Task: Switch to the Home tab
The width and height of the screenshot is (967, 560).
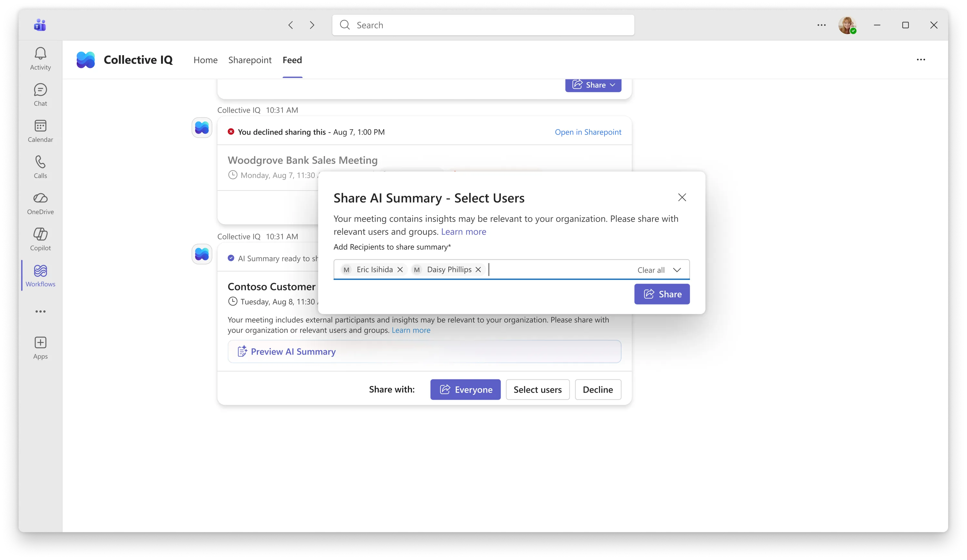Action: click(205, 60)
